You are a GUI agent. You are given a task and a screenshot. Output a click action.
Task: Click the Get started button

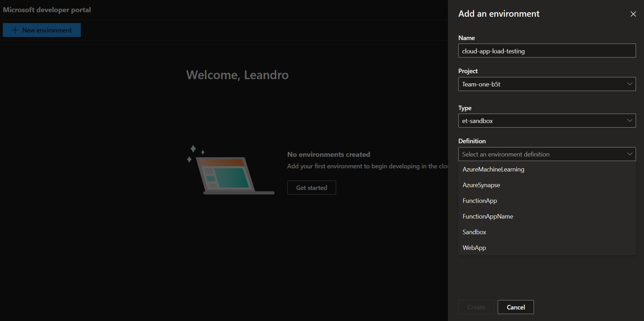coord(311,188)
